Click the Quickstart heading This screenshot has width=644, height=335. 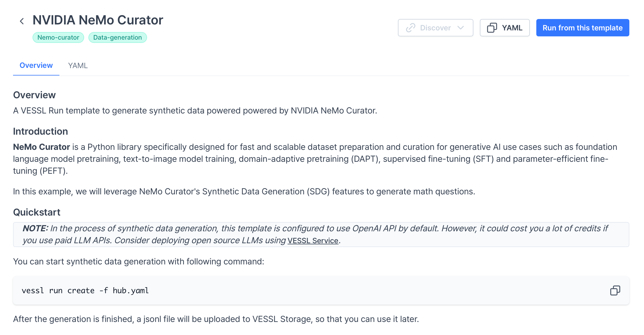pos(37,212)
